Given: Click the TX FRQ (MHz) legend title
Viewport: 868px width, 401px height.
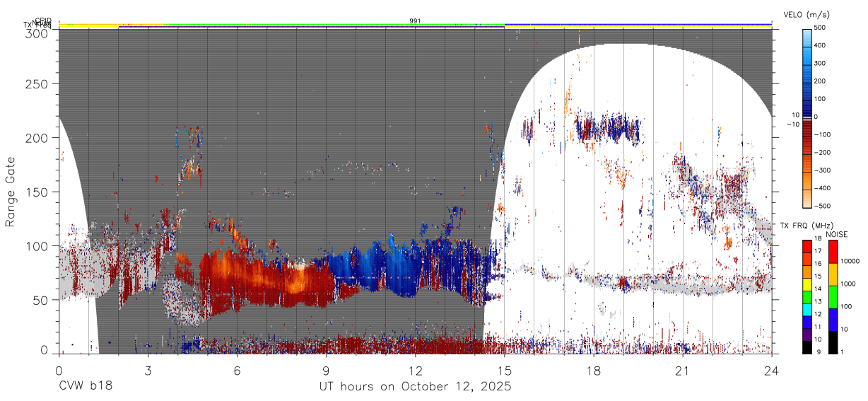Looking at the screenshot, I should (808, 226).
